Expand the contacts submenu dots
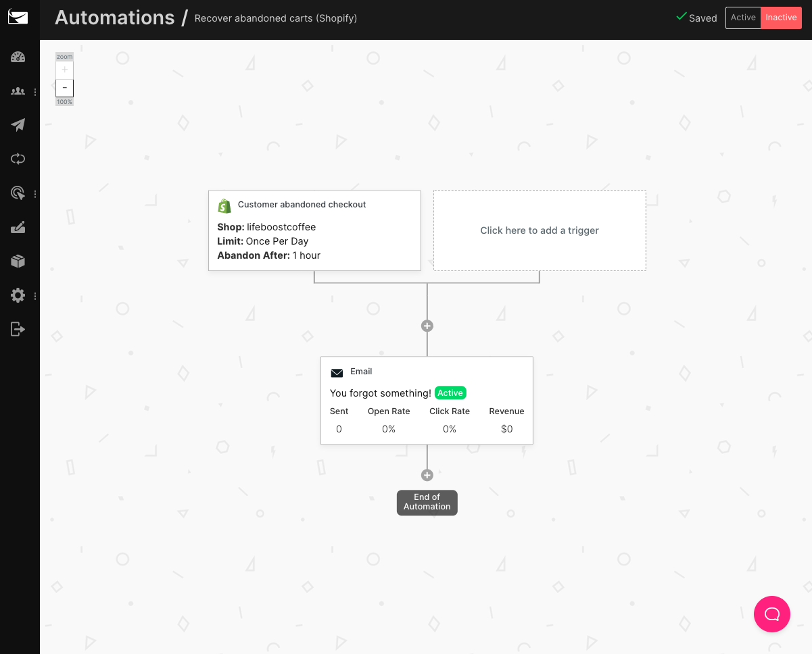Image resolution: width=812 pixels, height=654 pixels. 35,92
